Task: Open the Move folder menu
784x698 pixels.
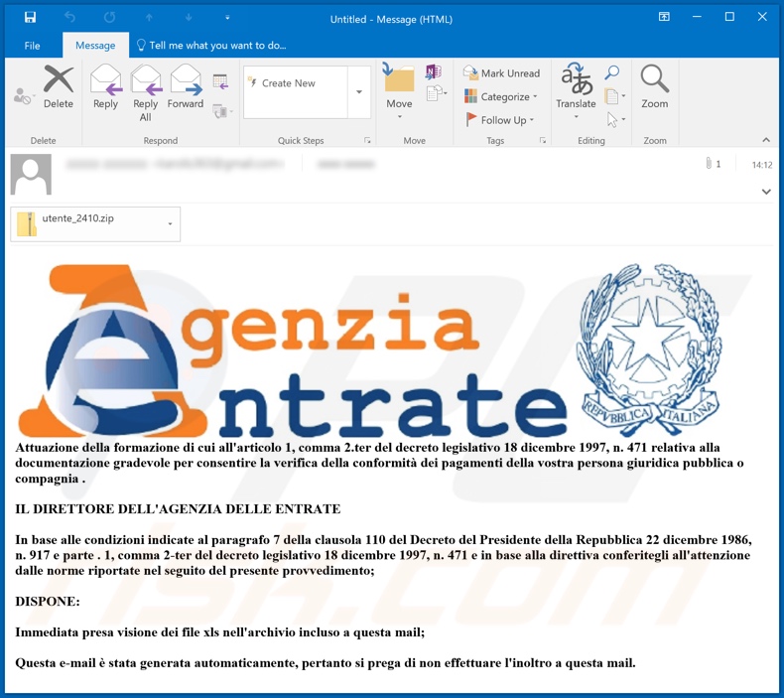Action: click(x=399, y=92)
